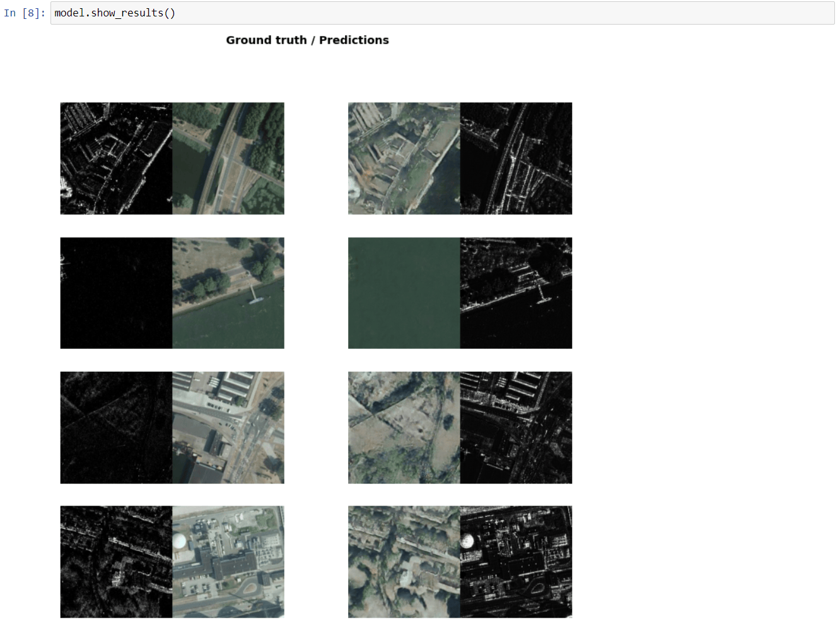Select grayscale image of striped warehouse roofs
Viewport: 840px width, 626px height.
pos(516,428)
